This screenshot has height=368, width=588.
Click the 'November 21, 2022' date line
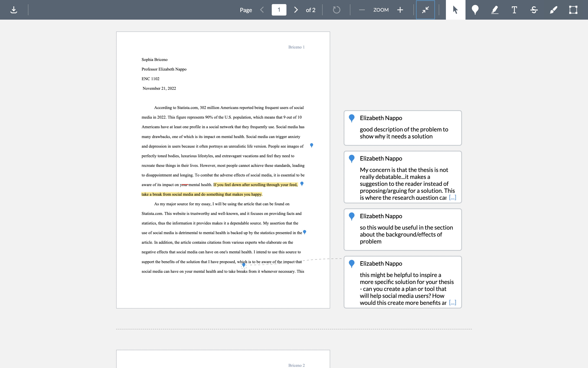[x=159, y=88]
